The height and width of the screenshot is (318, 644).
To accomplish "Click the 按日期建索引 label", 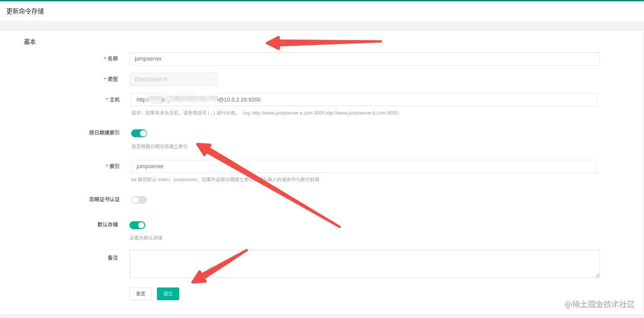I will [105, 133].
